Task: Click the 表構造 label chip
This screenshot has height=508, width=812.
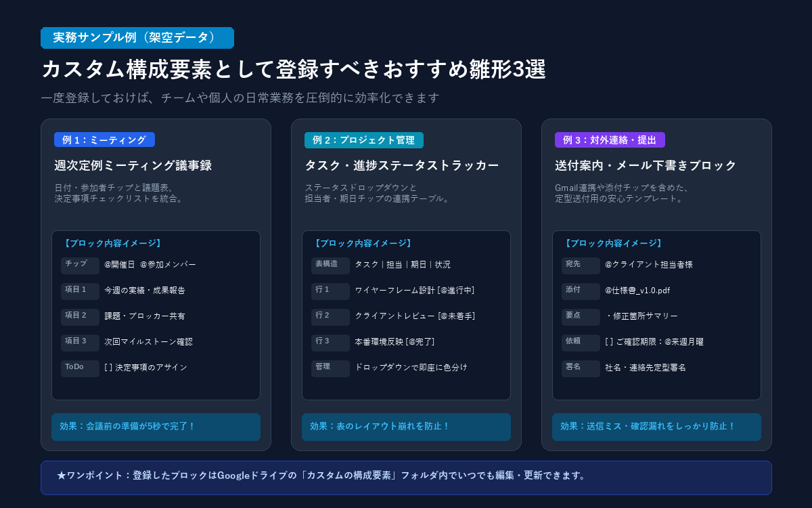Action: tap(330, 266)
